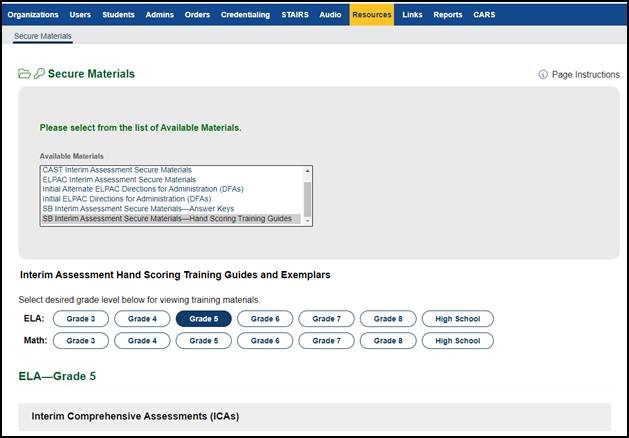Open the Links menu
This screenshot has height=438, width=629.
click(x=412, y=15)
